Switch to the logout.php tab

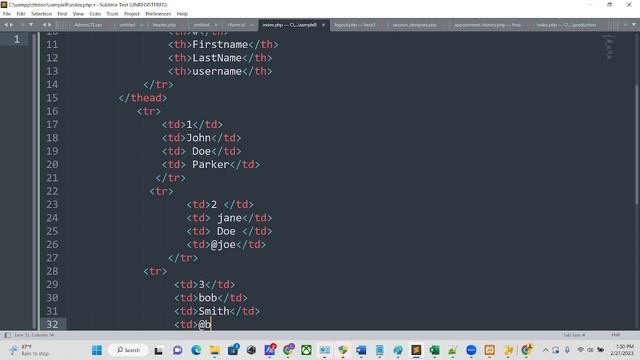pos(355,25)
